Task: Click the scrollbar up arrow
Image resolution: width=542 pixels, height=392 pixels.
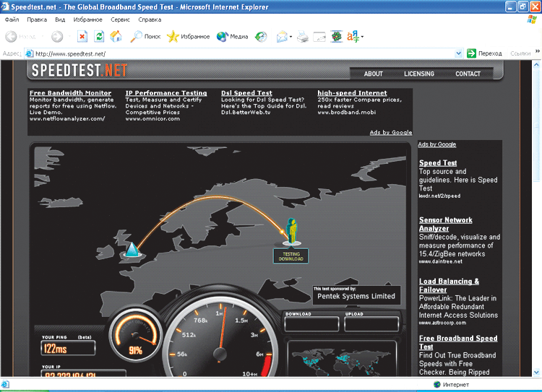Action: [536, 64]
